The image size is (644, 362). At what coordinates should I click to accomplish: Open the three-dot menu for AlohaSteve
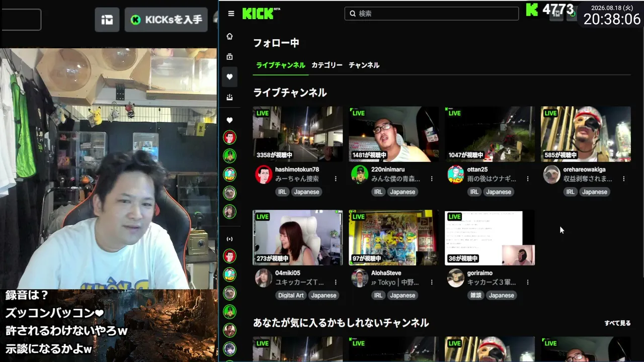tap(432, 282)
